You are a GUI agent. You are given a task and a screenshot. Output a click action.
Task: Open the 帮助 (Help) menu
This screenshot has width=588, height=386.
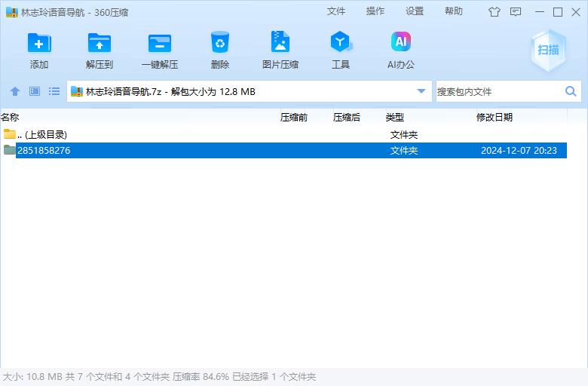click(454, 11)
